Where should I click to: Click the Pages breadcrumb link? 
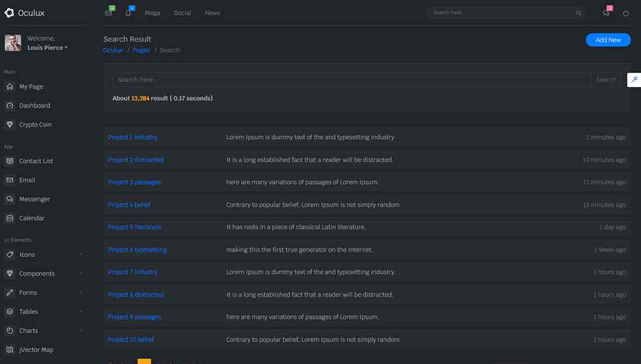coord(141,50)
